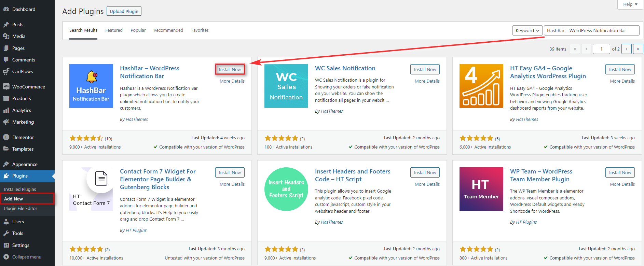Click the Media library icon
Viewport: 644px width, 266px height.
coord(6,36)
